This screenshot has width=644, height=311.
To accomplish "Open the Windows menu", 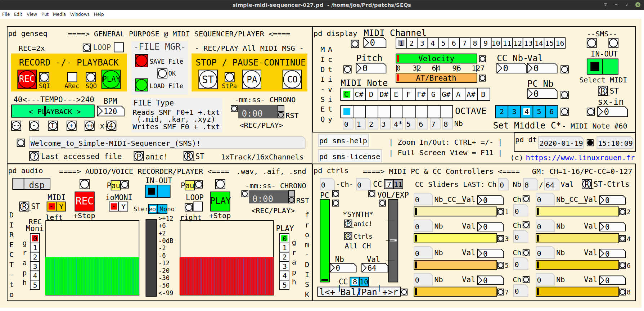I will tap(80, 14).
